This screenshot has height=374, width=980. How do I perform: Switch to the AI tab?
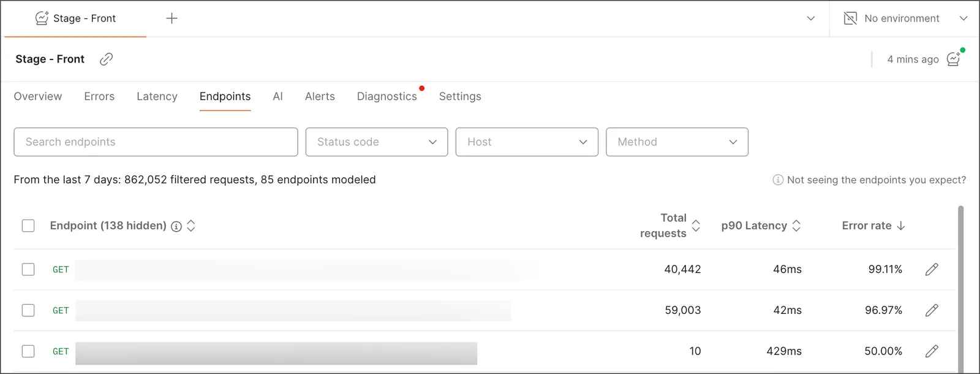tap(278, 96)
